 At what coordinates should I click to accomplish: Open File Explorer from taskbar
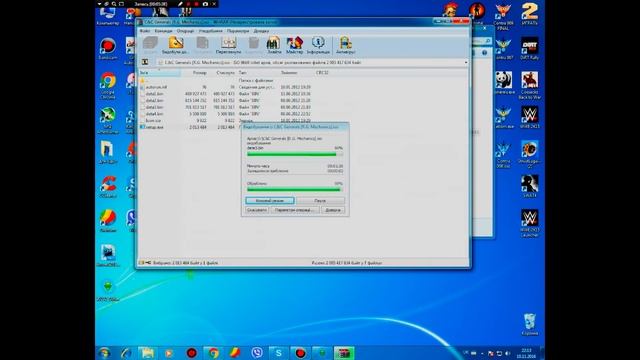tap(147, 353)
